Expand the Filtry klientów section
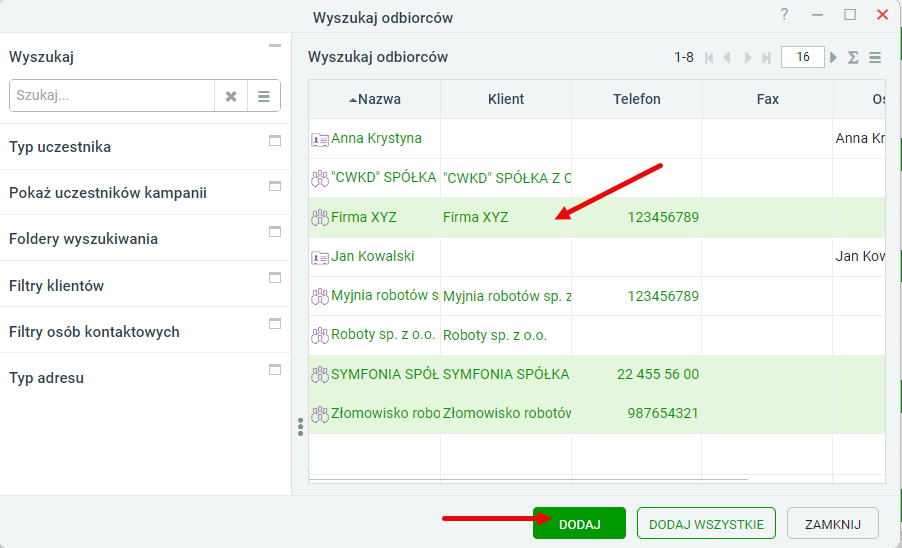902x548 pixels. pyautogui.click(x=275, y=278)
